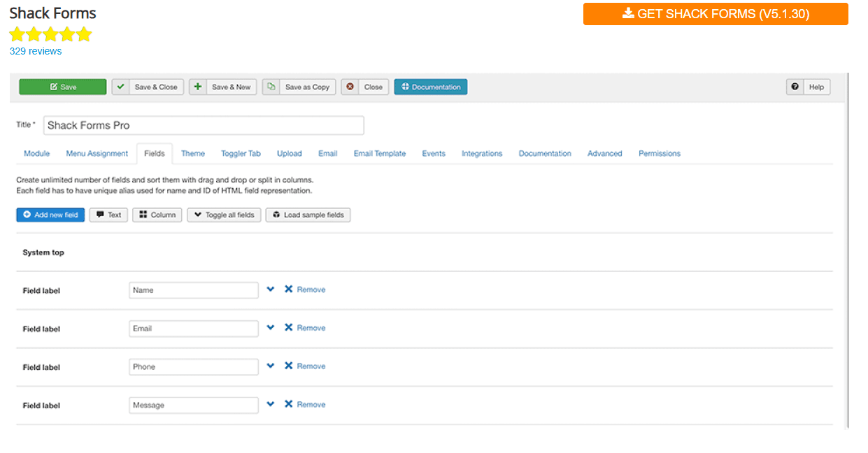Click the Title input field
This screenshot has width=868, height=453.
(203, 125)
